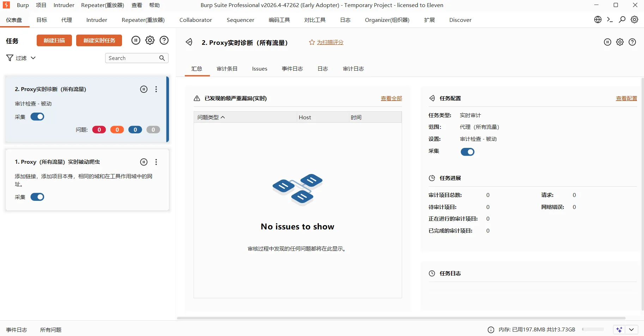Click the star icon next to 为扫描评分
This screenshot has height=336, width=644.
click(x=312, y=42)
